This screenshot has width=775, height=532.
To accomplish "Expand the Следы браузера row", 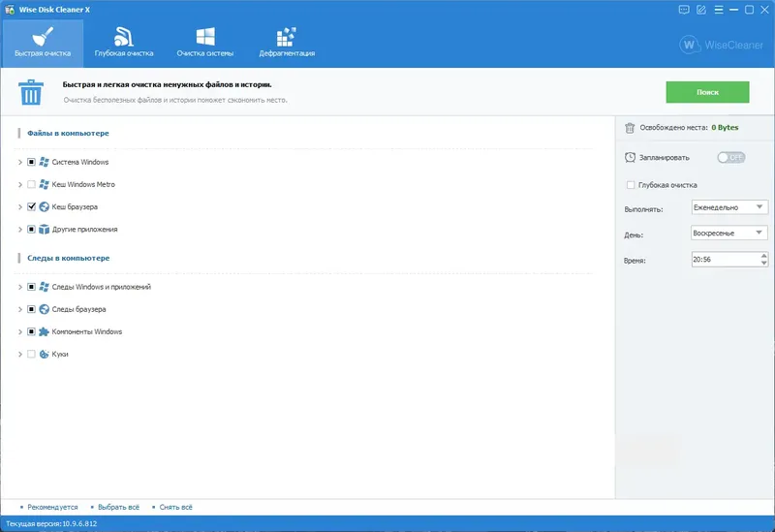I will coord(20,309).
